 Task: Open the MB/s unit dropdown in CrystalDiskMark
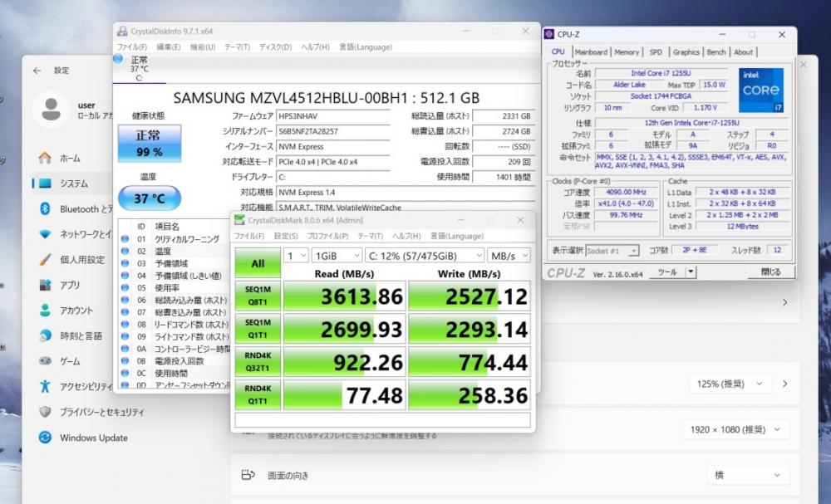509,256
